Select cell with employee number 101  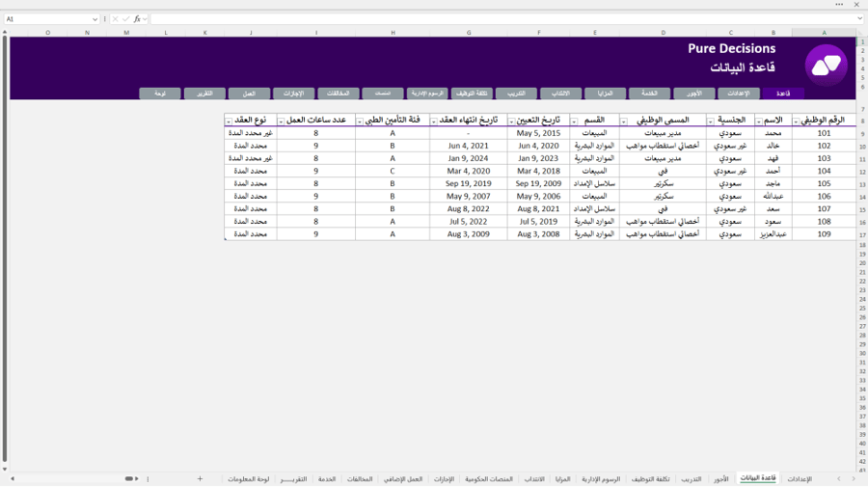(824, 133)
